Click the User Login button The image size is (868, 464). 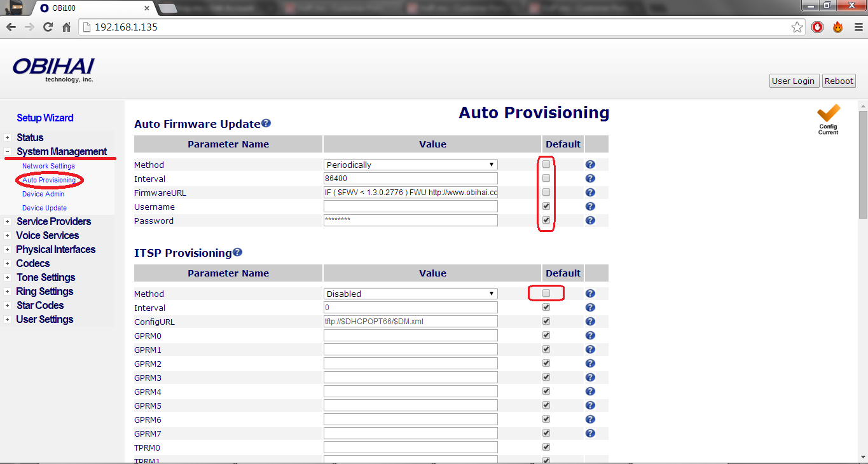(x=793, y=81)
